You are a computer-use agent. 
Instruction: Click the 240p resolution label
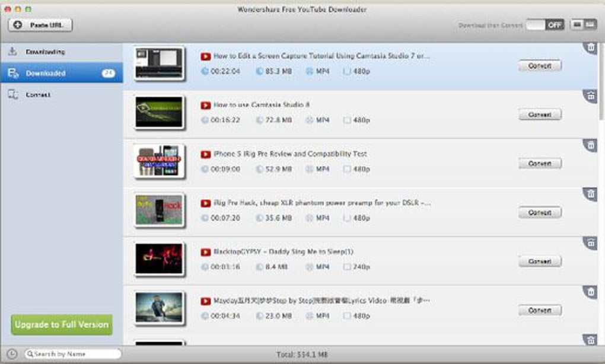[362, 267]
